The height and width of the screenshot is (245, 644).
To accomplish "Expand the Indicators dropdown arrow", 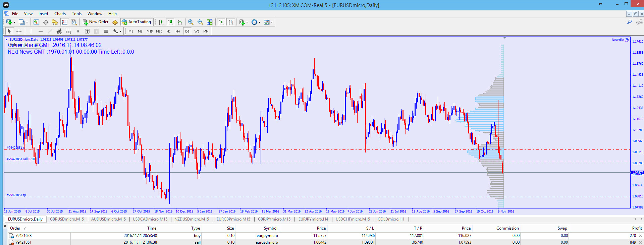I will (x=247, y=22).
